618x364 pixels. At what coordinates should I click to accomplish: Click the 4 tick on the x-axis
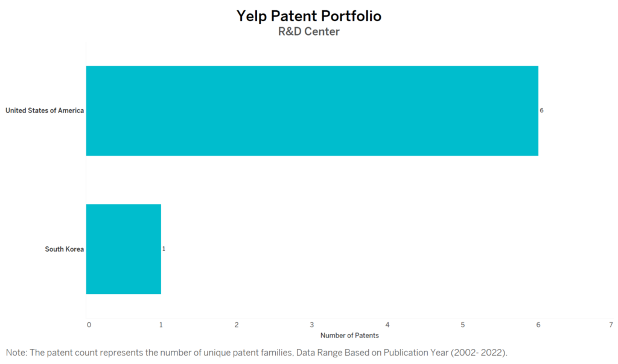[x=387, y=325]
